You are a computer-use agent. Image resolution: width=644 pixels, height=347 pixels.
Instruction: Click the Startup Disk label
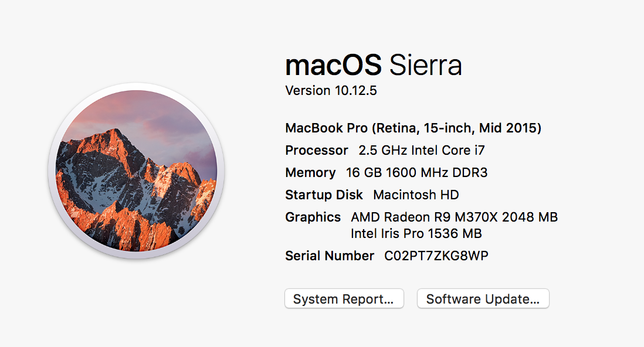[324, 195]
